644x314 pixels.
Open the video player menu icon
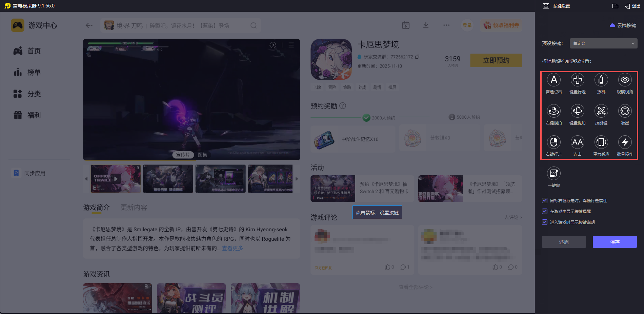tap(291, 45)
